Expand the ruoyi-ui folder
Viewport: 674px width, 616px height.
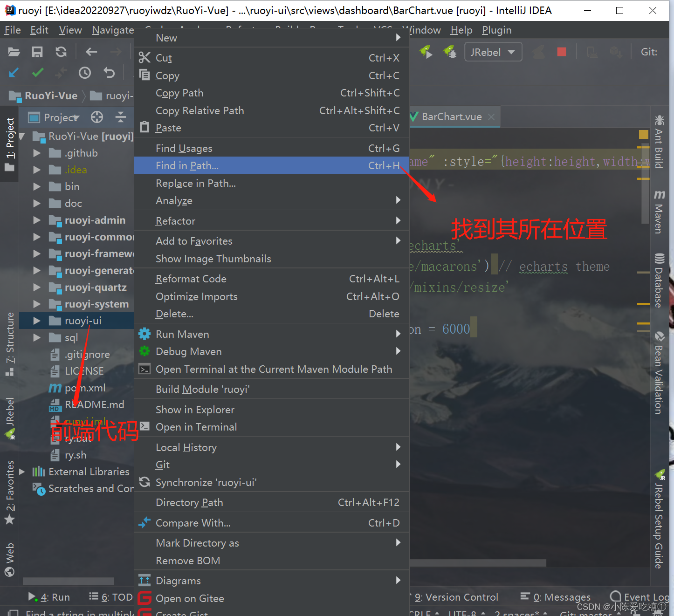(37, 321)
